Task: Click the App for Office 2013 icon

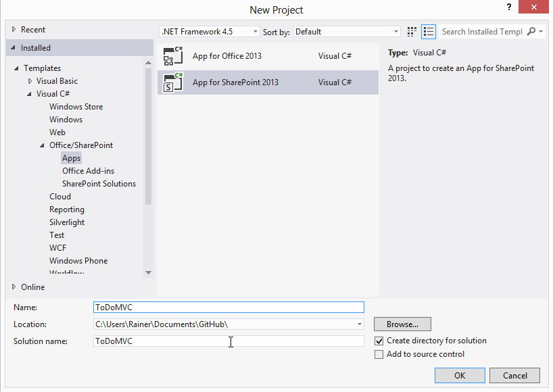Action: pos(173,56)
